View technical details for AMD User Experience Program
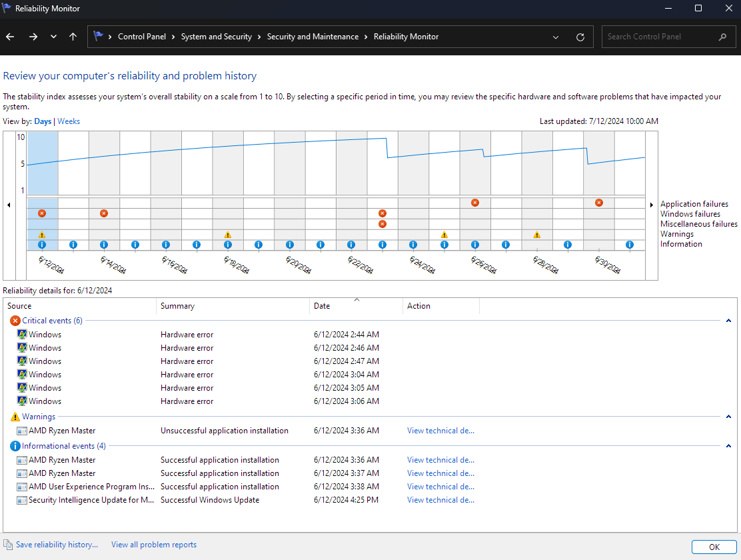 click(x=441, y=486)
